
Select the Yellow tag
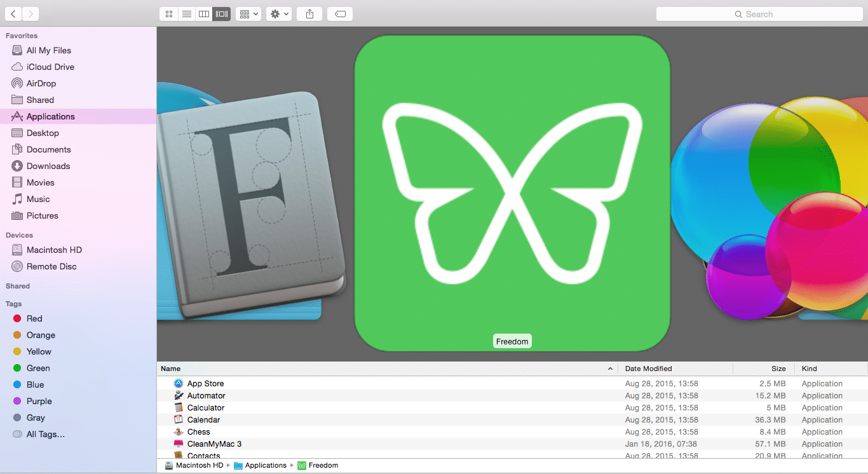[x=78, y=351]
